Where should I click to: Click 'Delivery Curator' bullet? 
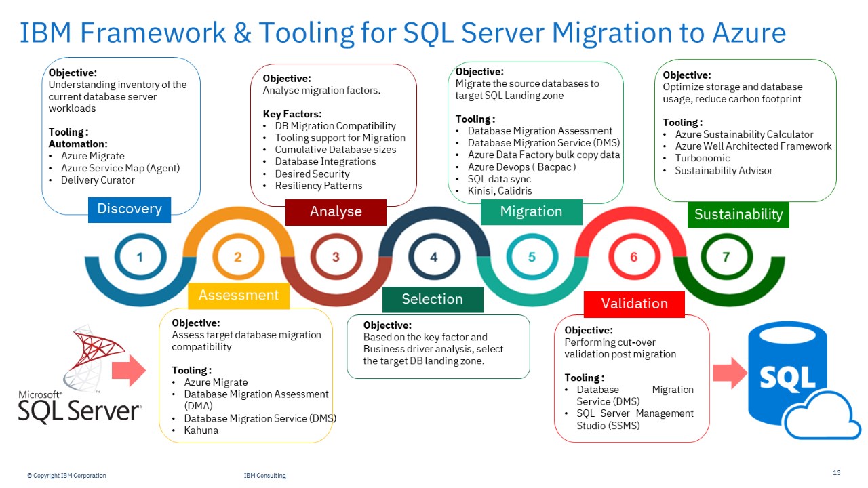98,180
